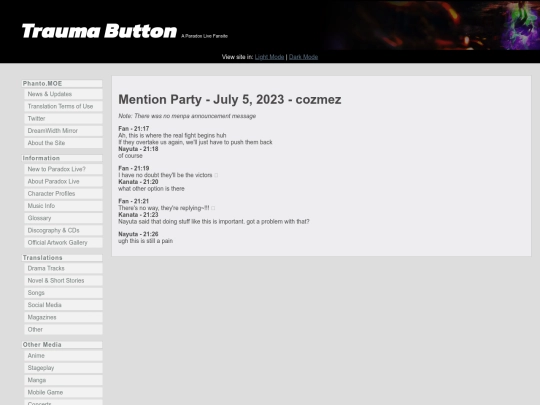Click 'ugh this is still a pain' text
Screen dimensions: 540x405
145,241
